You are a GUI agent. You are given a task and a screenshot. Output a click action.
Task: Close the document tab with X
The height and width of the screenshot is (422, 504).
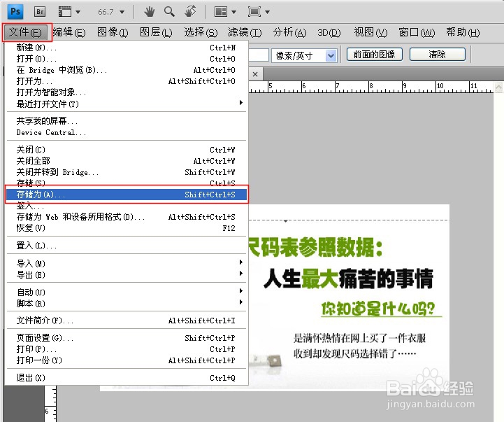coord(255,74)
